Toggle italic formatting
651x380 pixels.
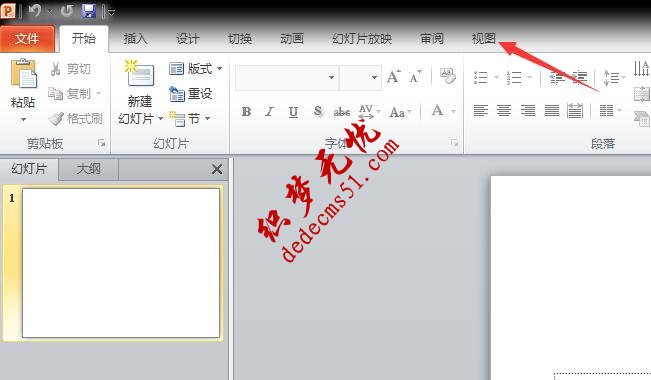(x=269, y=112)
